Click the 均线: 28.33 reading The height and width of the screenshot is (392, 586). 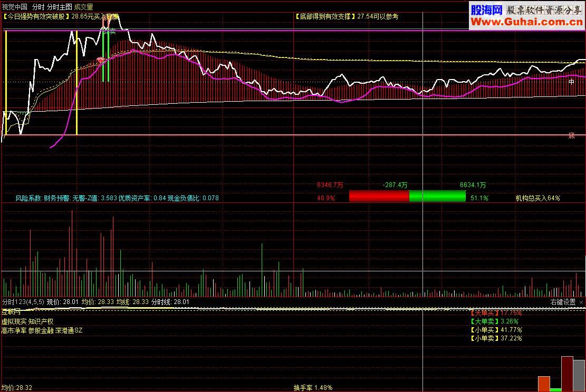[x=133, y=302]
